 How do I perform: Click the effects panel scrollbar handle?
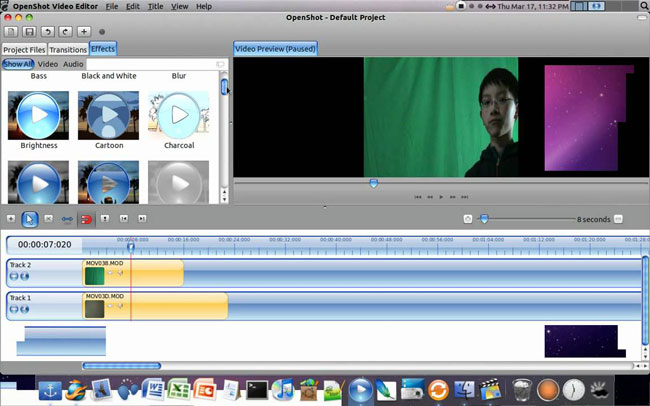[x=224, y=87]
